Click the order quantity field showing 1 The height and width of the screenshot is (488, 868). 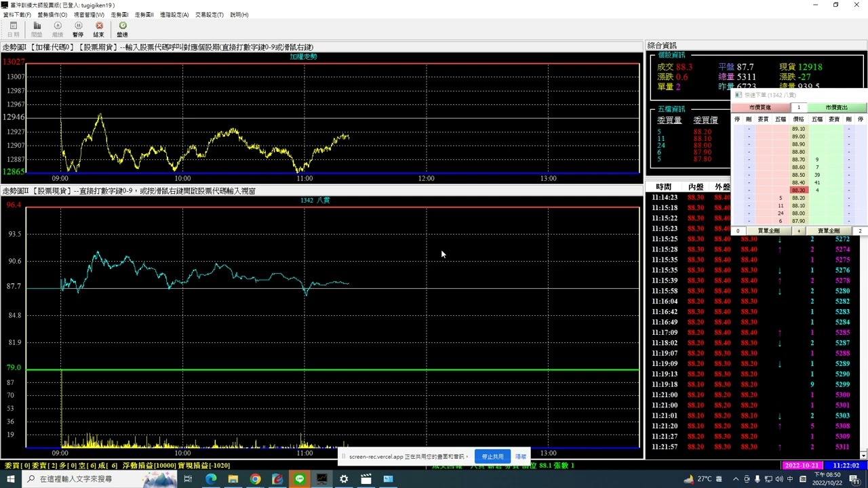click(x=799, y=108)
